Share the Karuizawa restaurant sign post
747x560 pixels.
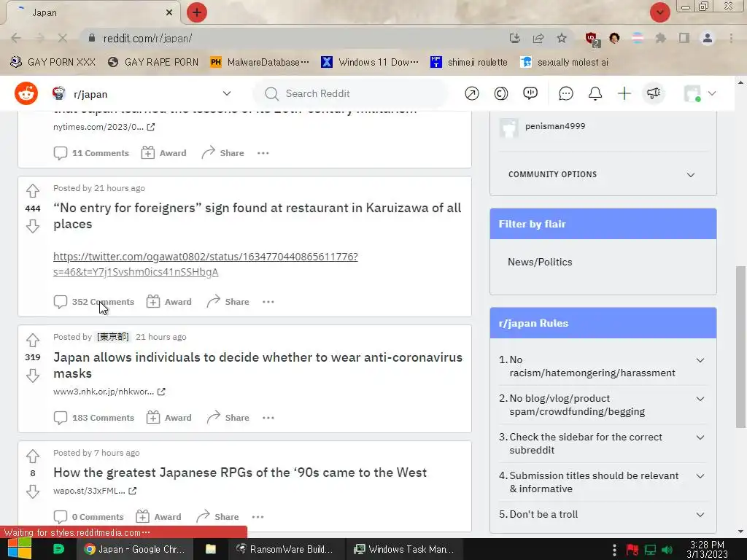coord(228,302)
